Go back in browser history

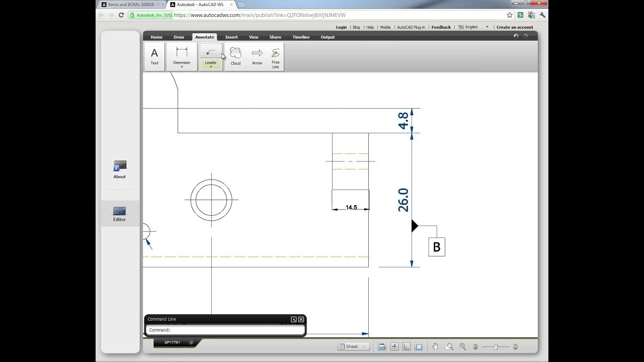click(102, 15)
